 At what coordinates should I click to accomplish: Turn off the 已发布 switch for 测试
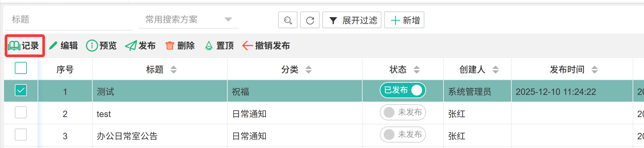403,90
